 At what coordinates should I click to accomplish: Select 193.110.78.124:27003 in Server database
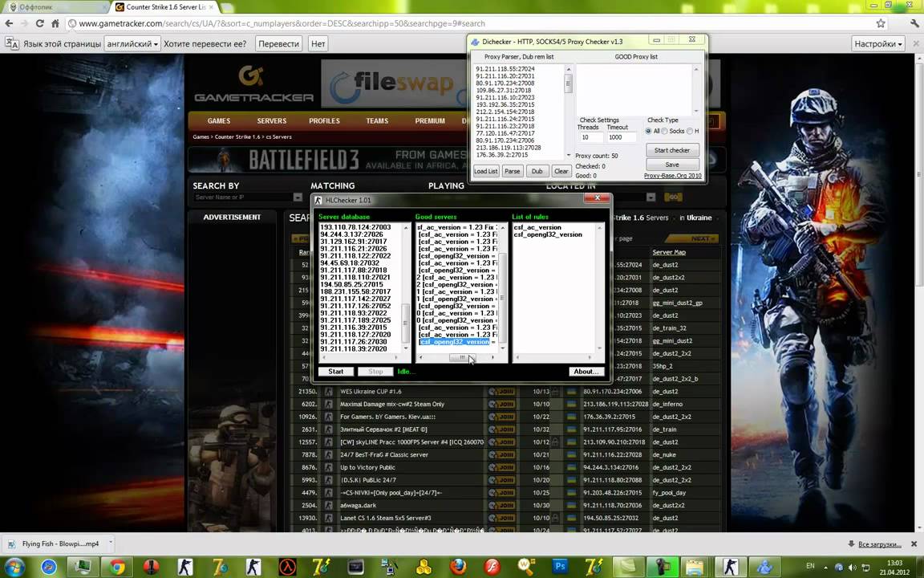coord(355,227)
